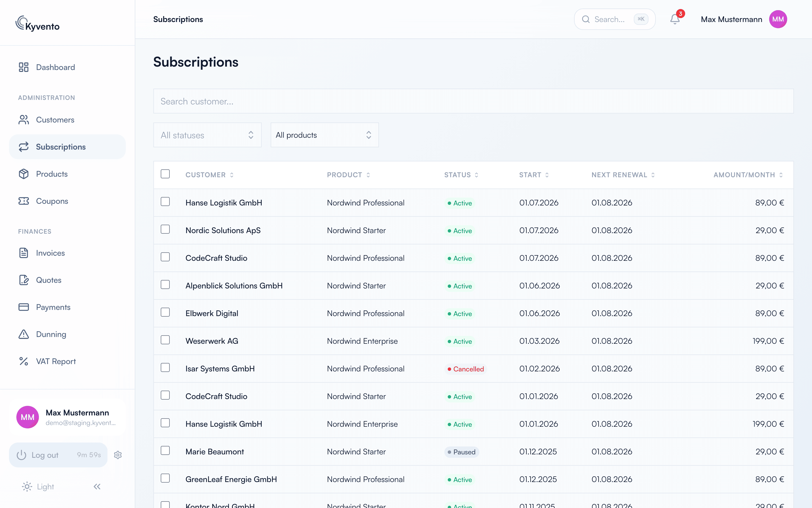Open Payments menu item
Viewport: 812px width, 508px height.
[67, 307]
